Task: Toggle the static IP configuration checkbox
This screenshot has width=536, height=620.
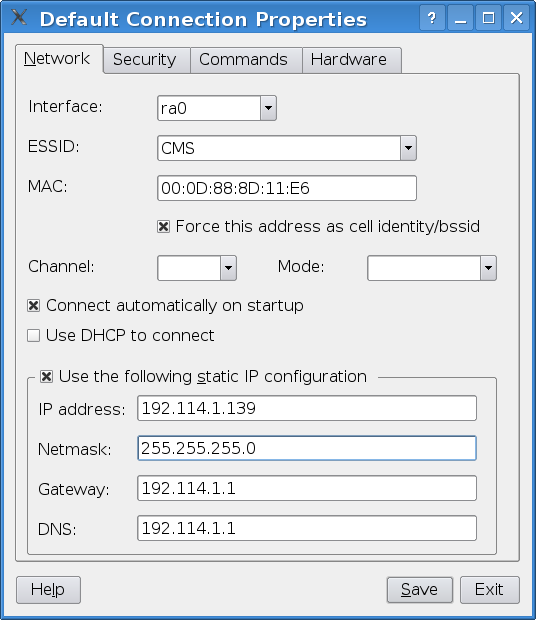Action: (46, 376)
